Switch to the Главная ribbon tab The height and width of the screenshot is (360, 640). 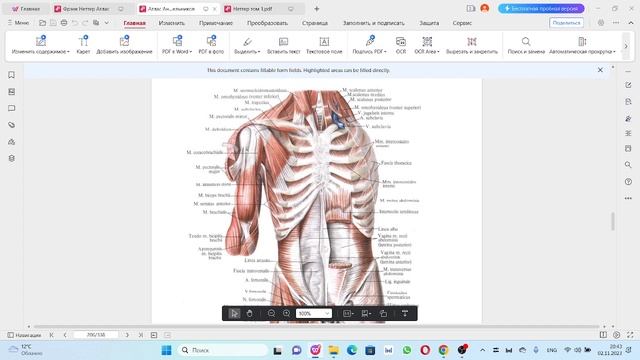coord(134,23)
